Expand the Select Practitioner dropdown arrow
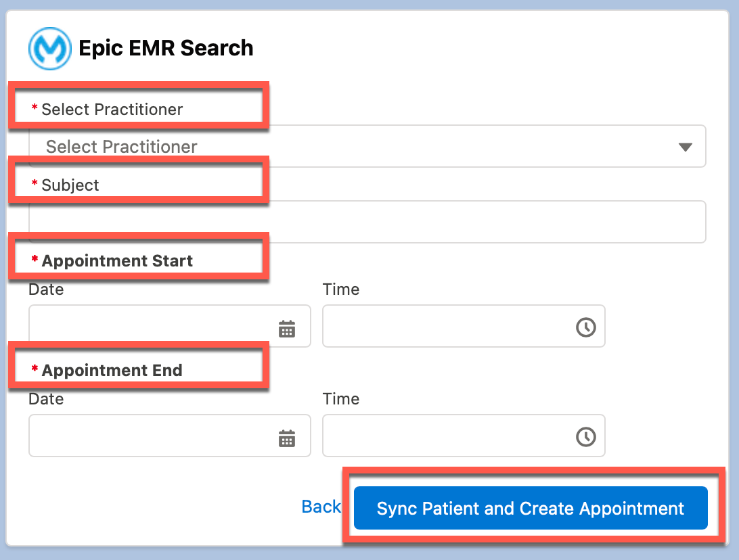The image size is (739, 560). (686, 147)
